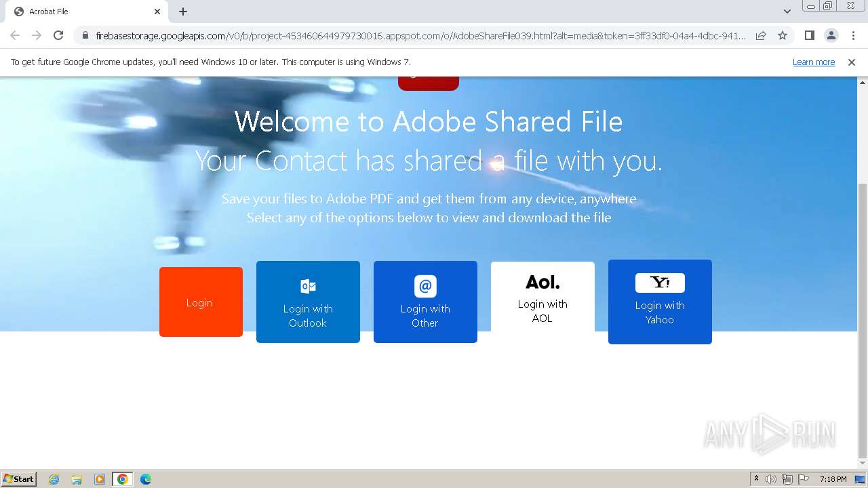Choose Login with Other tile
868x488 pixels.
pyautogui.click(x=425, y=302)
